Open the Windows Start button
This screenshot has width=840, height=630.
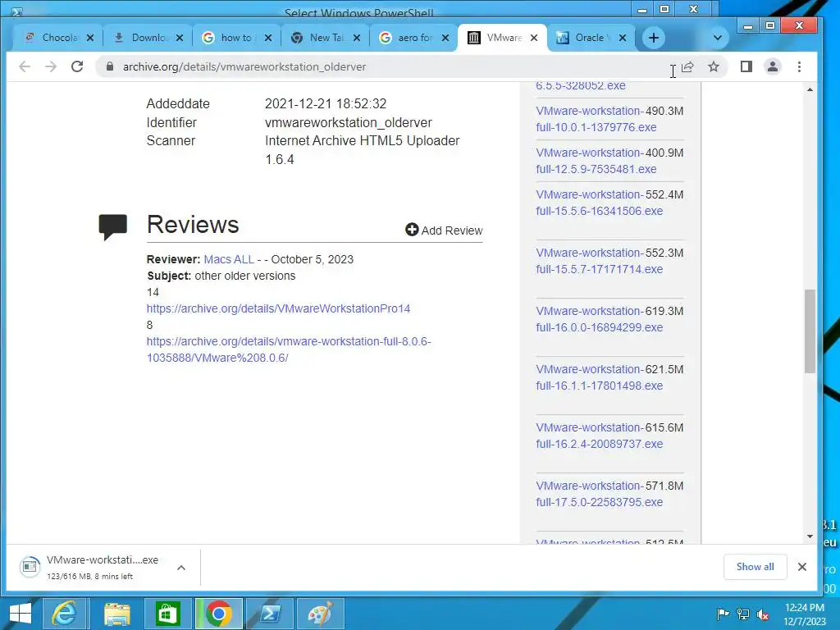[20, 614]
